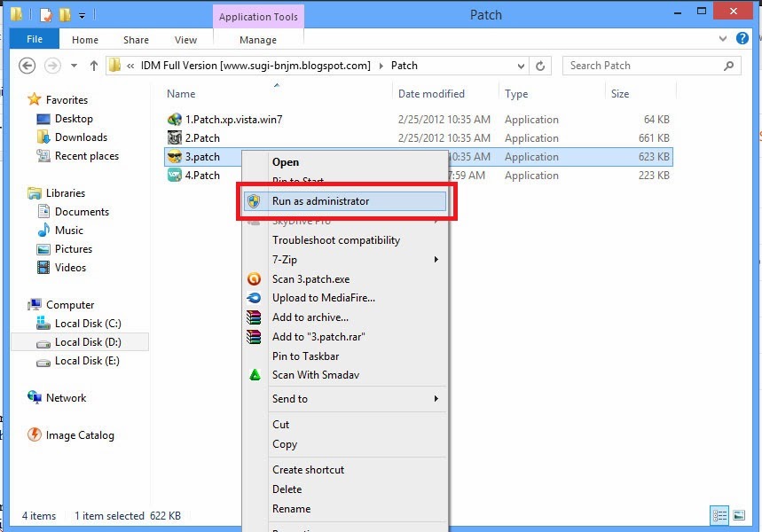Image resolution: width=762 pixels, height=532 pixels.
Task: Choose Add to "3.patch.rar"
Action: 344,337
